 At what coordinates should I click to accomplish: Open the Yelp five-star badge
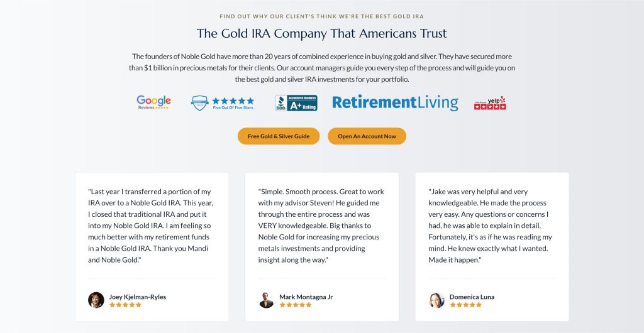coord(490,103)
